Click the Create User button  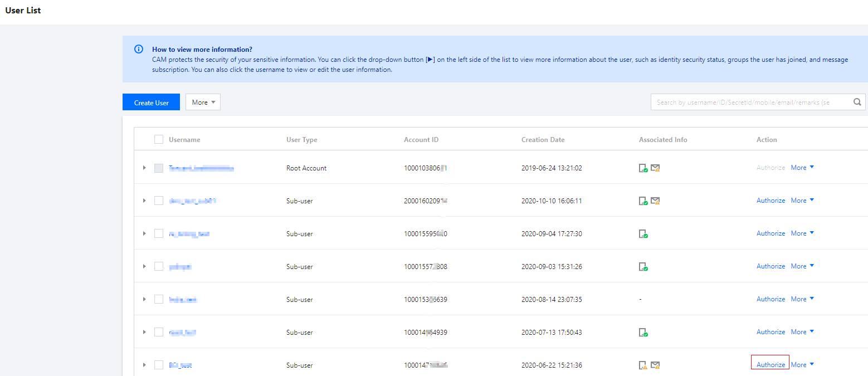point(152,102)
